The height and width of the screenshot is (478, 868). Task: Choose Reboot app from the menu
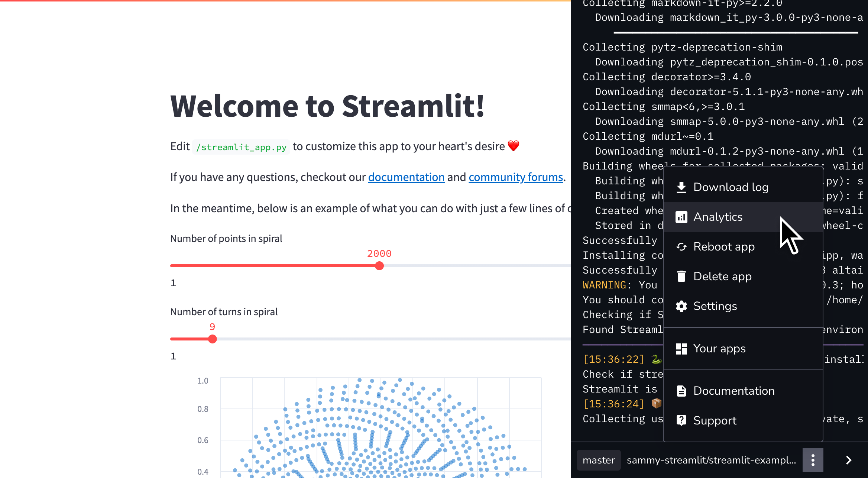(x=724, y=246)
